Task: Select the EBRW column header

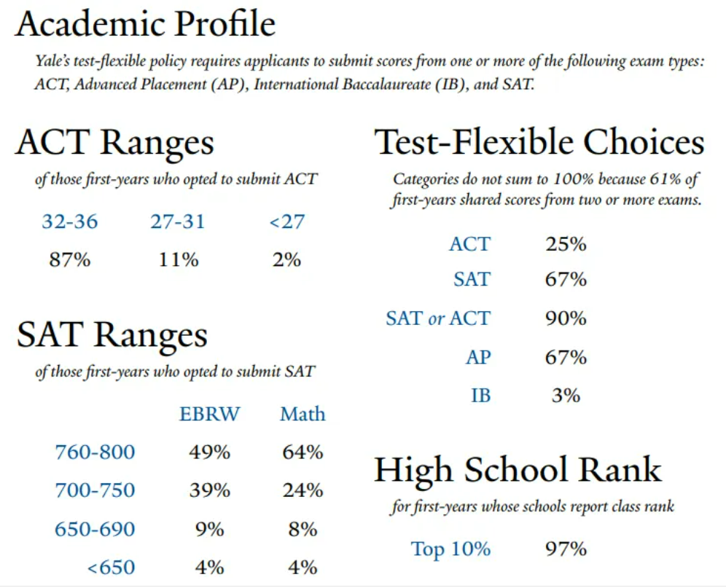Action: [209, 415]
